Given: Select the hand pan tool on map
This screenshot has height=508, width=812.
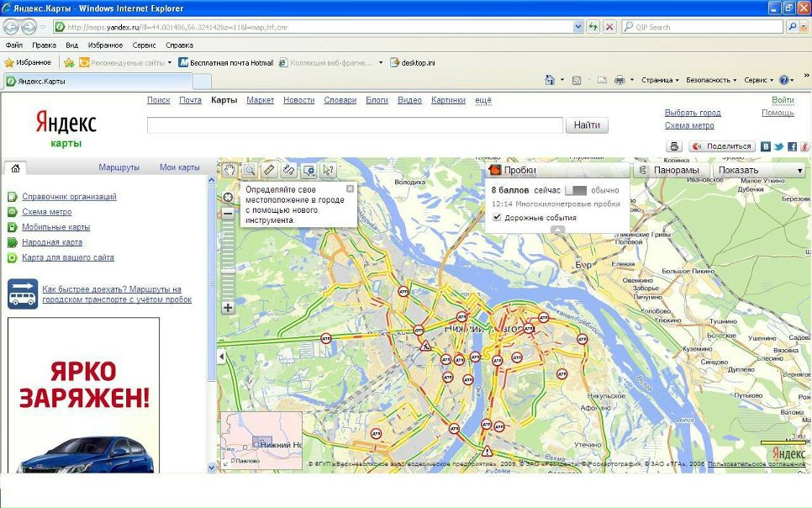Looking at the screenshot, I should (229, 170).
